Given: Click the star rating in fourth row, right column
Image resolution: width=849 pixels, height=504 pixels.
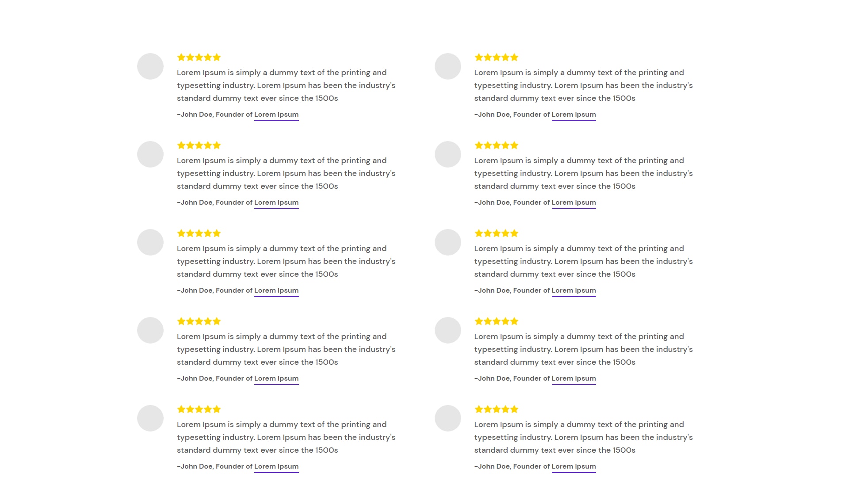Looking at the screenshot, I should coord(497,321).
